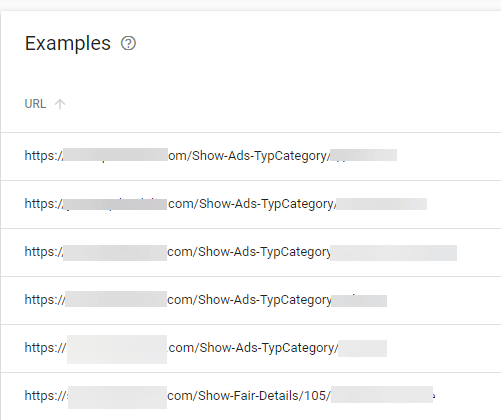Click the redacted suffix after Show-Fair-Details/105/
Viewport: 501px width, 420px height.
pyautogui.click(x=382, y=395)
